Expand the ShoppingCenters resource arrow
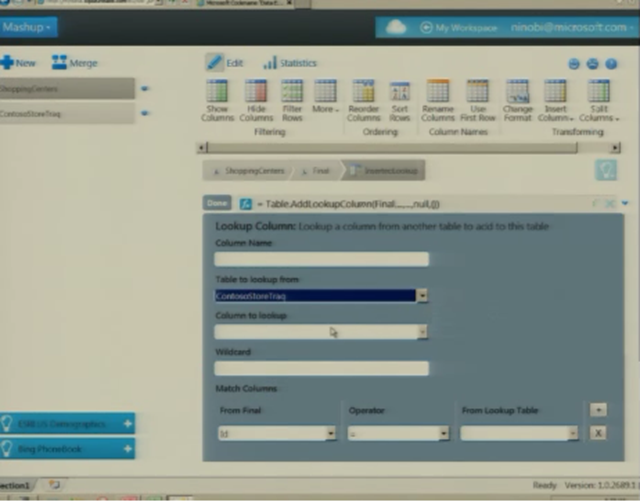Image resolution: width=640 pixels, height=502 pixels. (x=145, y=88)
